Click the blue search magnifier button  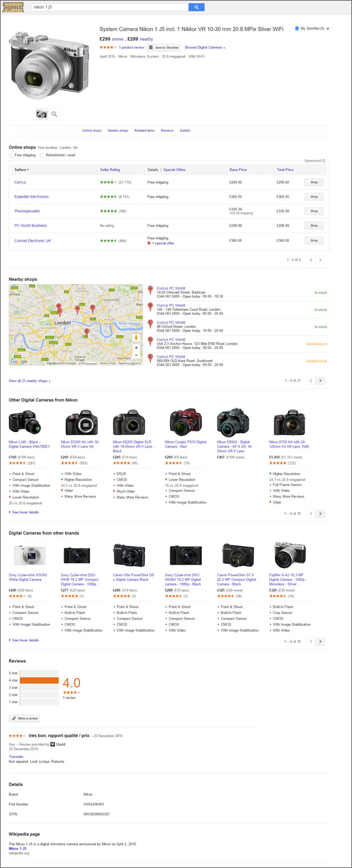coord(196,7)
